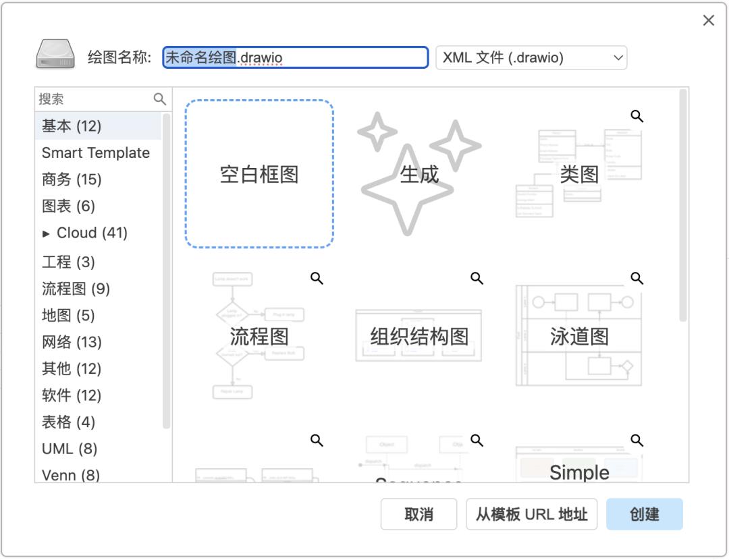Preview the 类图 template with its magnifier icon
Screen dimensions: 729x560
pyautogui.click(x=637, y=116)
